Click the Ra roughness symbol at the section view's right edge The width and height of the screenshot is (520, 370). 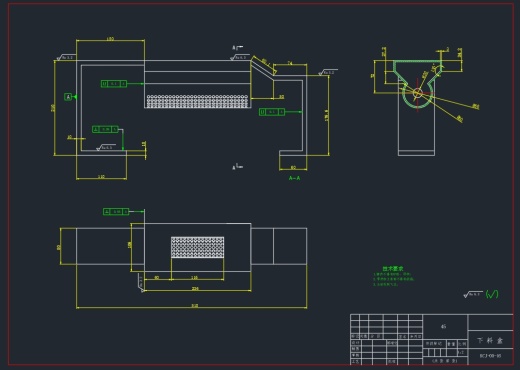point(328,72)
